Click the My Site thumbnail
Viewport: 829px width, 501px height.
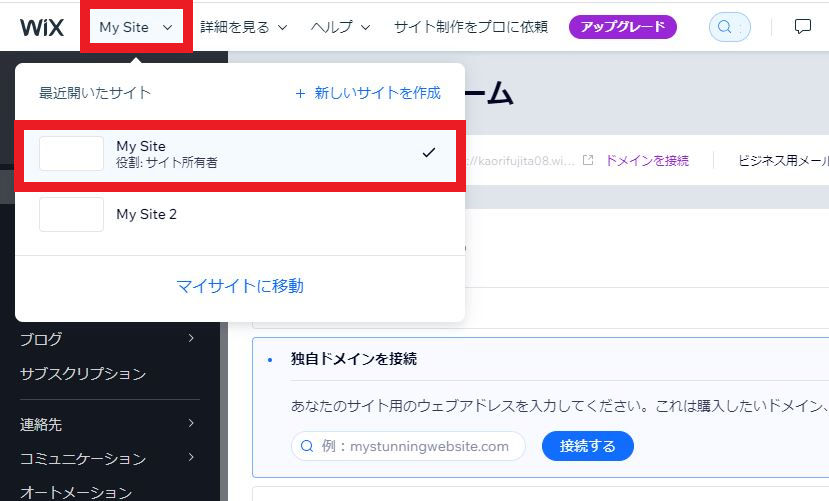[x=71, y=153]
